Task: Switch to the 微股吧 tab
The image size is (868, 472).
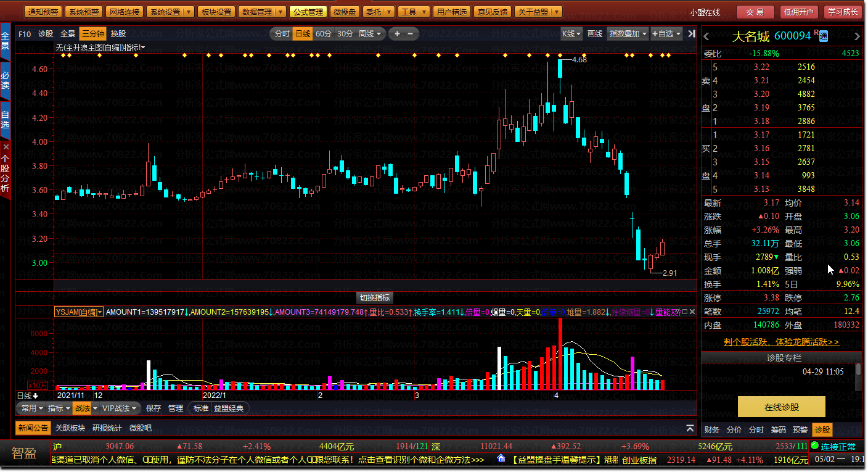Action: tap(141, 428)
